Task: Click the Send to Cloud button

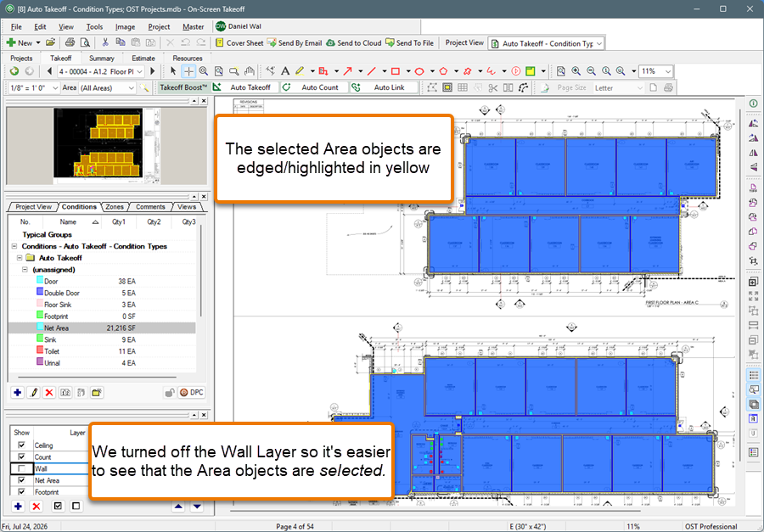Action: tap(354, 43)
